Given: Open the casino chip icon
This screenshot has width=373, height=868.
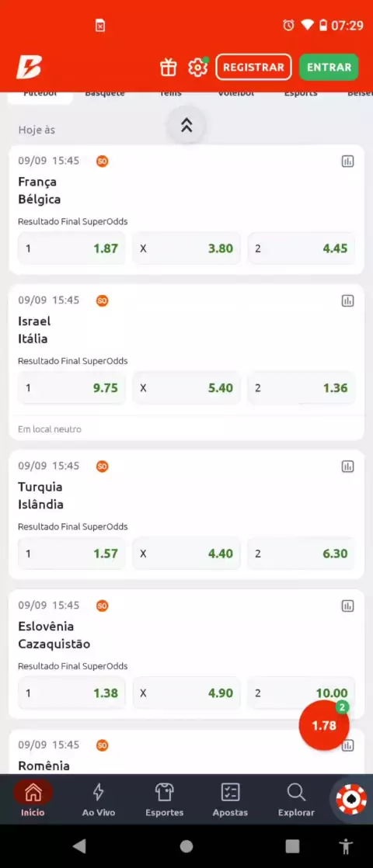Looking at the screenshot, I should [x=352, y=799].
